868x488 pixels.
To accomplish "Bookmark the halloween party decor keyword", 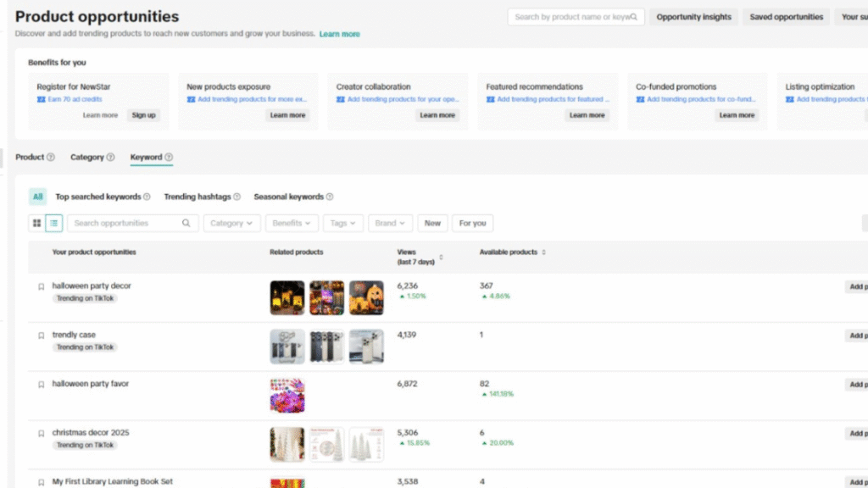I will pyautogui.click(x=41, y=286).
